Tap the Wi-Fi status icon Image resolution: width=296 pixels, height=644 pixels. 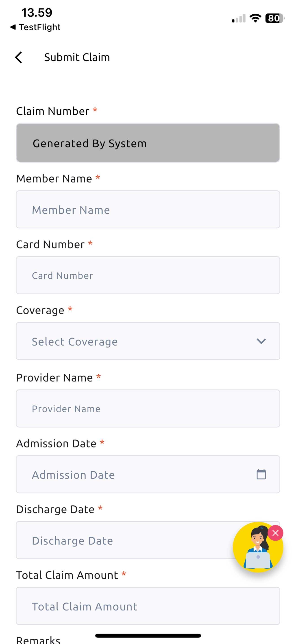tap(255, 18)
